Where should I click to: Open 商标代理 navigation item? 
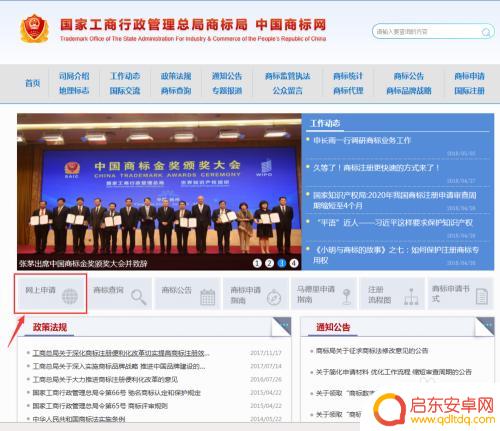(348, 90)
